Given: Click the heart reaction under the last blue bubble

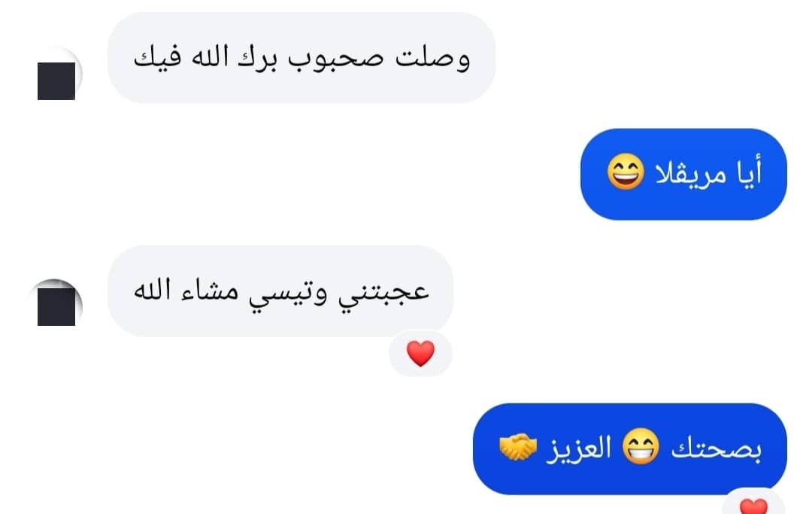Looking at the screenshot, I should [753, 506].
